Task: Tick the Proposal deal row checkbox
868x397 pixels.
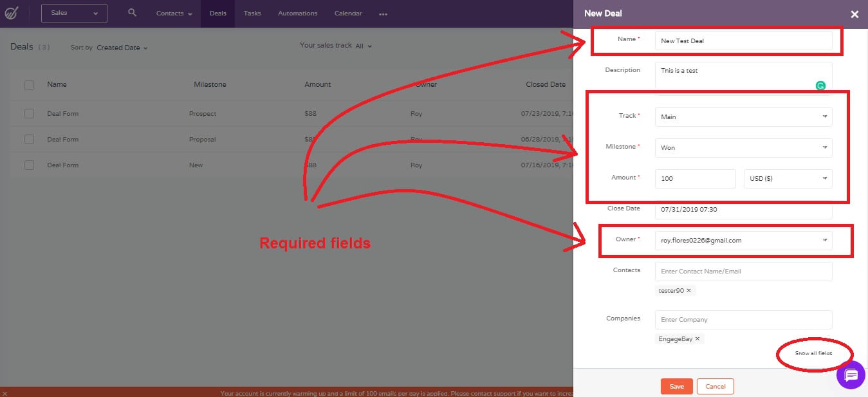Action: tap(29, 139)
